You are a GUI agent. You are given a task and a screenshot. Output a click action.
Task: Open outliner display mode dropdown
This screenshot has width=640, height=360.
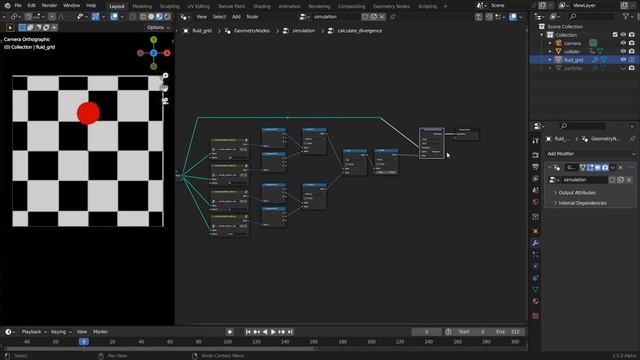554,16
